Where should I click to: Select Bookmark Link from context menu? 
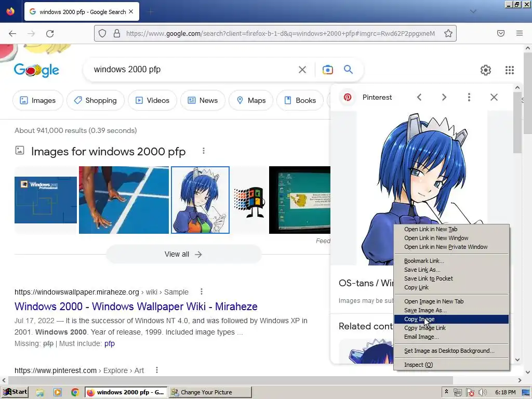pos(451,261)
